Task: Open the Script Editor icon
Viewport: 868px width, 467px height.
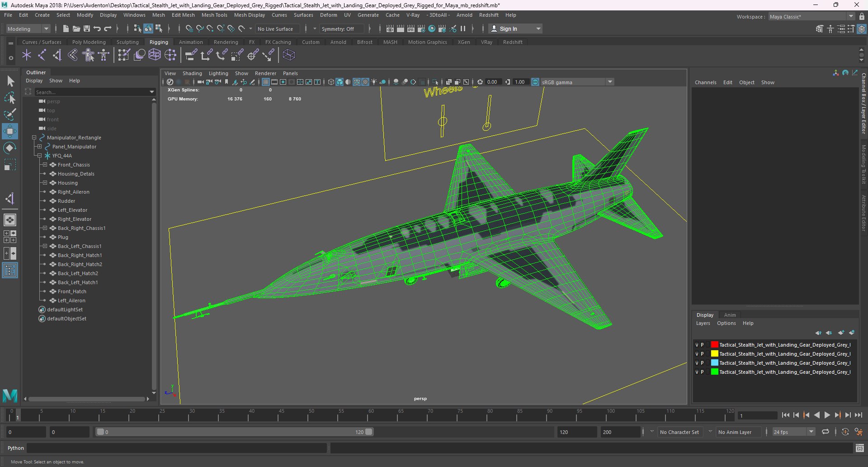Action: point(859,448)
